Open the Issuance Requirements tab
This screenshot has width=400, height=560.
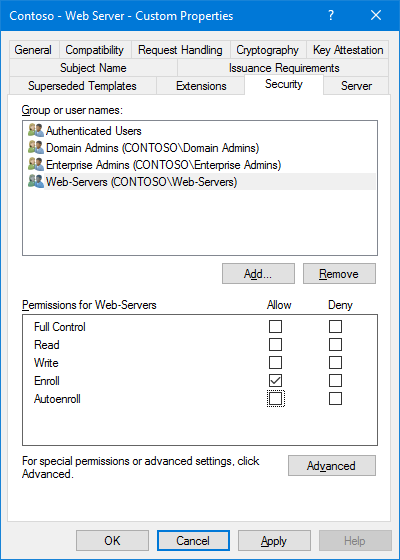coord(284,68)
